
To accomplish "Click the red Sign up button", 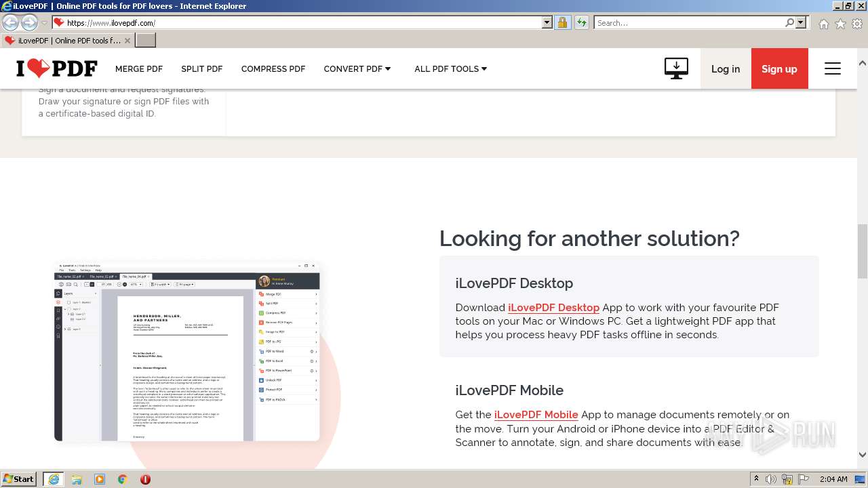I will (779, 68).
